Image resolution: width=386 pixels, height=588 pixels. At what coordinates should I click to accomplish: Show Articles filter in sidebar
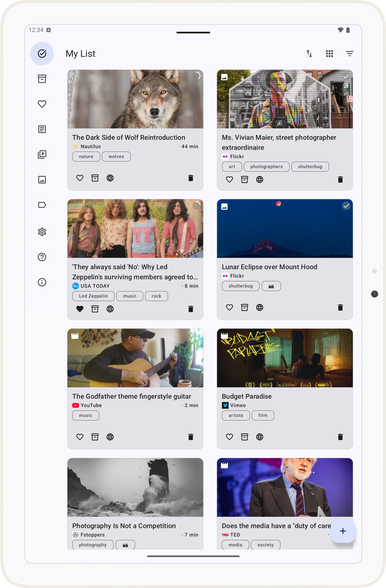coord(42,129)
